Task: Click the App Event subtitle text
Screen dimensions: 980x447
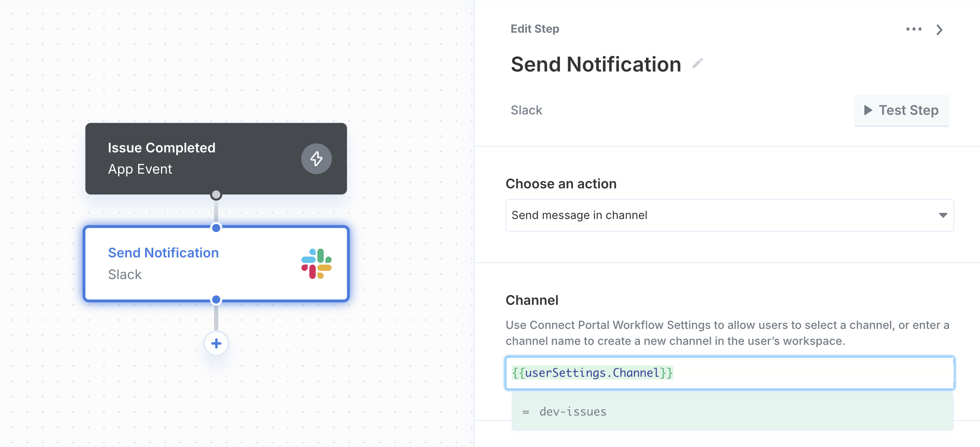Action: tap(140, 169)
